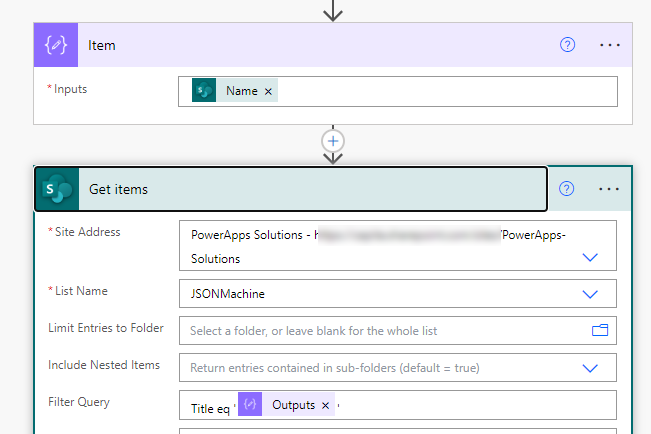
Task: Click the SharePoint icon on Name token
Action: click(x=204, y=91)
